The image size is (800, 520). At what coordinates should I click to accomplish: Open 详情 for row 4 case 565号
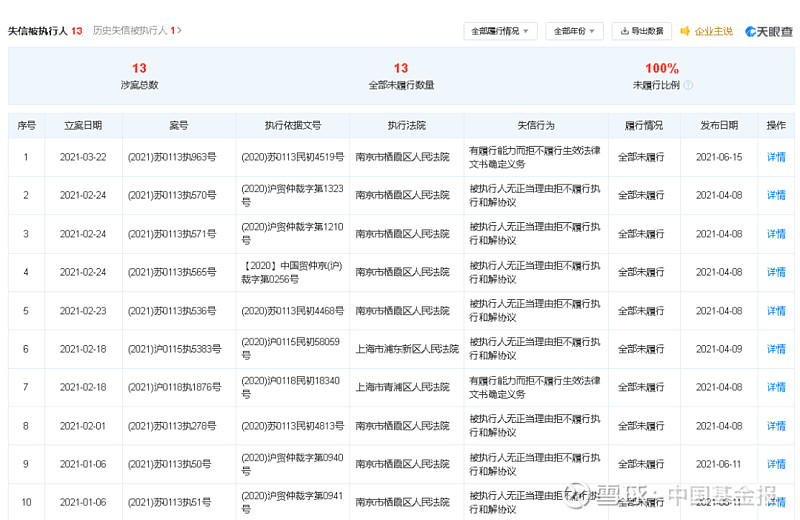(x=776, y=272)
